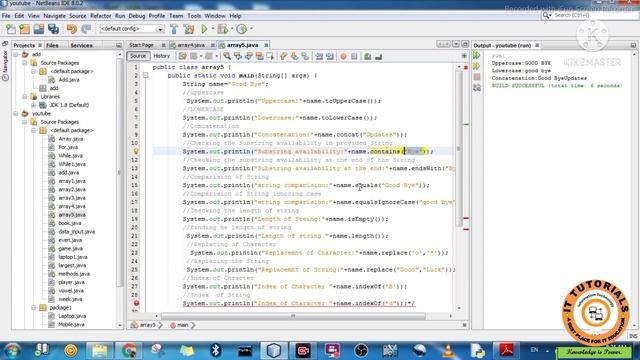Click the New Project toolbar icon
Viewport: 640px width, 360px height.
pos(24,29)
